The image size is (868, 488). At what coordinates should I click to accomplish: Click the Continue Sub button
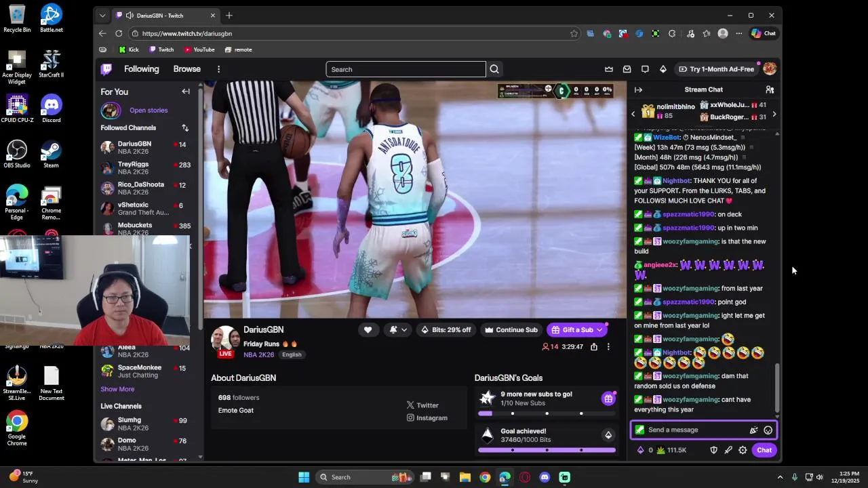pyautogui.click(x=511, y=330)
